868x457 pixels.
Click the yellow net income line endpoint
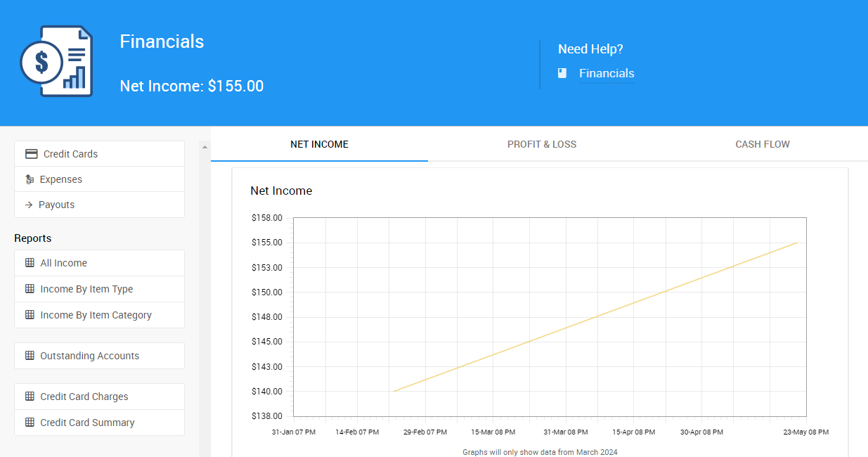click(x=796, y=243)
